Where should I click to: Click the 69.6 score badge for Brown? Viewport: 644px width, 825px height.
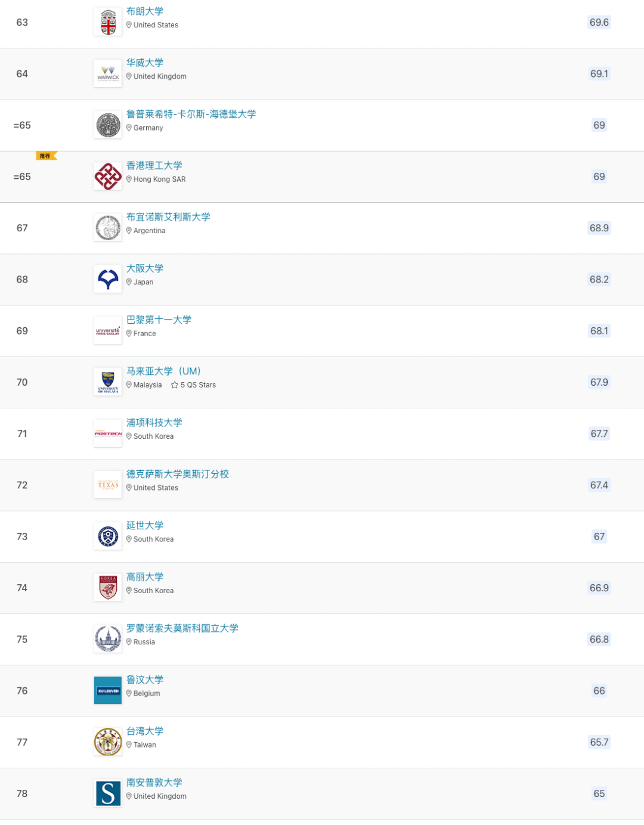(599, 22)
